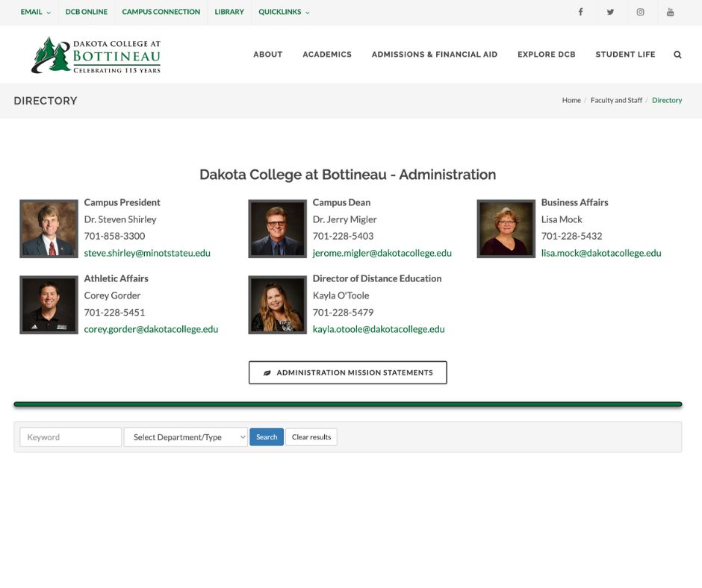Click the phone number 701-228-5451
Screen dimensions: 702x588
[114, 313]
